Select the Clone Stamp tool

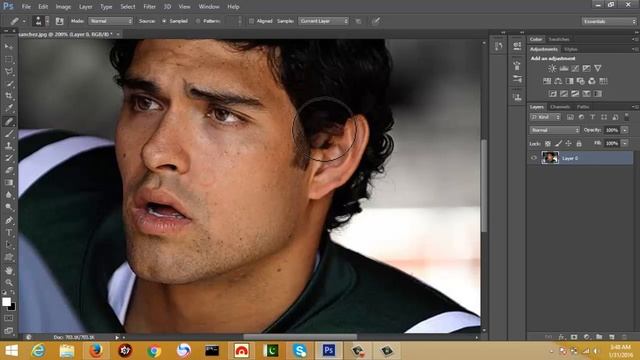(9, 146)
